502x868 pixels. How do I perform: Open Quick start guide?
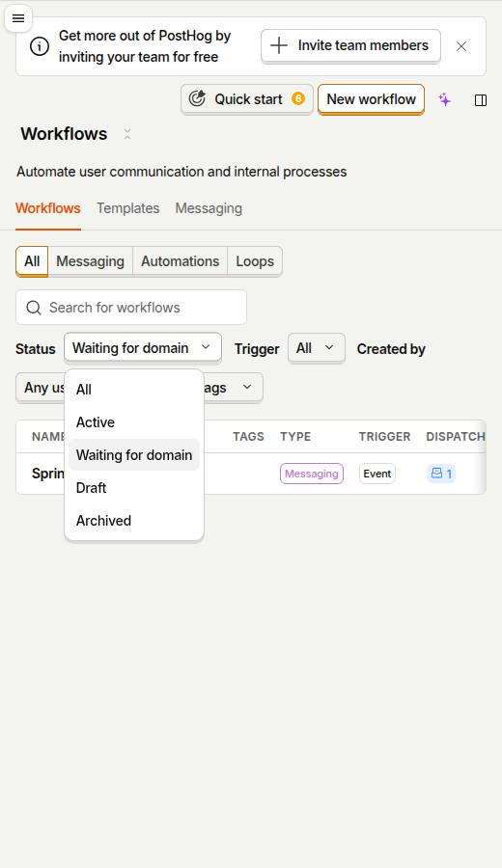247,99
